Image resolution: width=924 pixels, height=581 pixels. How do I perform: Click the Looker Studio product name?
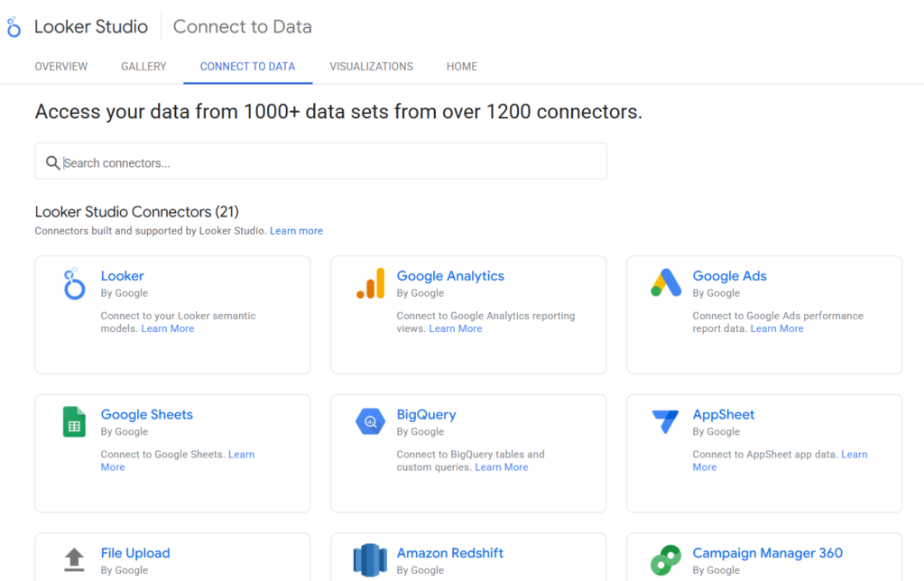click(x=91, y=26)
